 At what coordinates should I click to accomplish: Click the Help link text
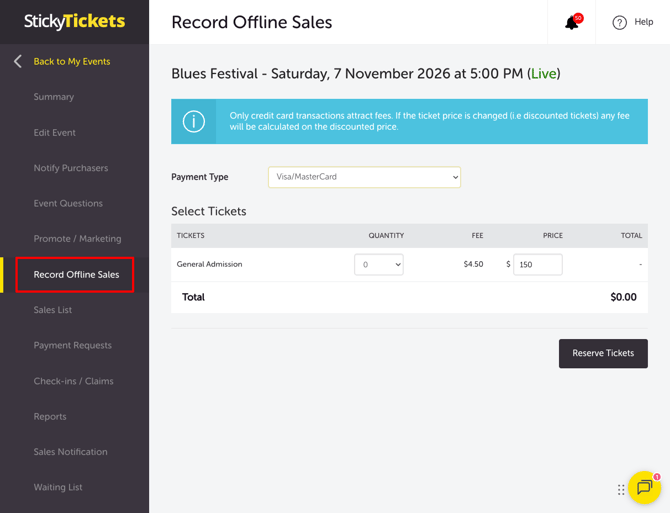(x=644, y=22)
